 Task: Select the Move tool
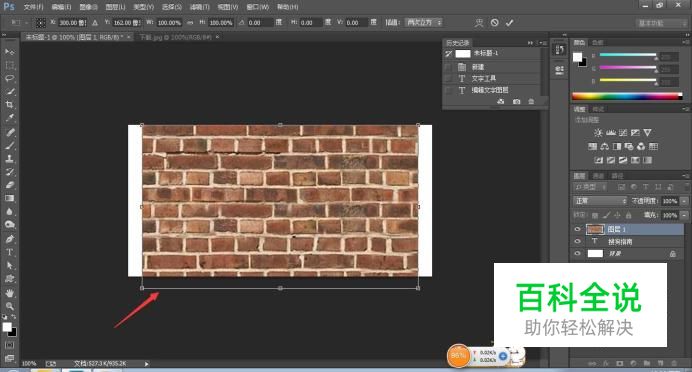[9, 52]
